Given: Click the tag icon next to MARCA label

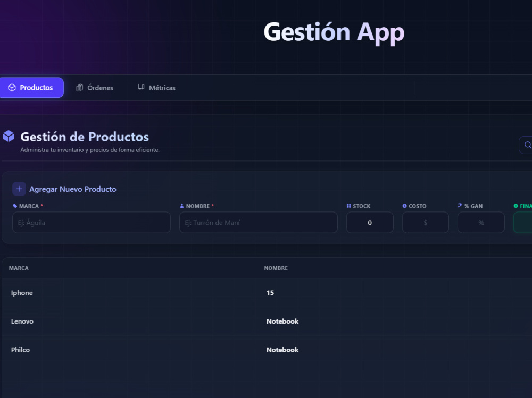Looking at the screenshot, I should (x=15, y=206).
